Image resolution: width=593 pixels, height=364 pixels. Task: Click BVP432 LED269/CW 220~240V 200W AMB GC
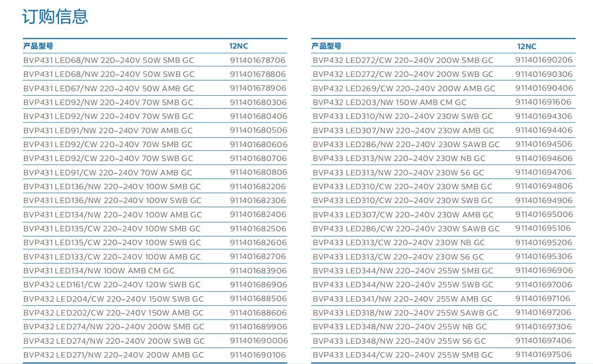[x=404, y=88]
